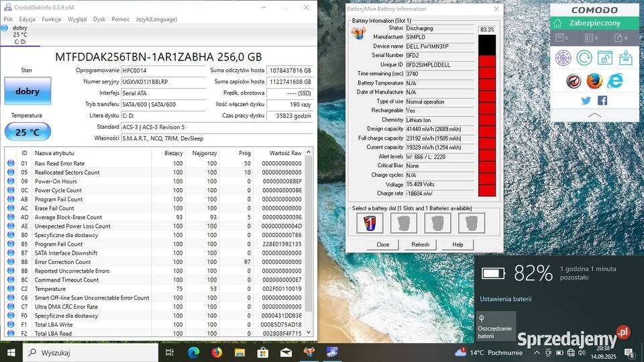This screenshot has width=644, height=362.
Task: Open Comodo Dragon browser from the widget
Action: pos(574,81)
